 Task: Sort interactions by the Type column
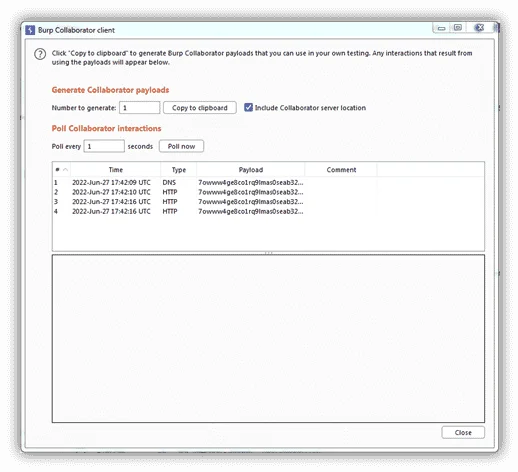179,170
